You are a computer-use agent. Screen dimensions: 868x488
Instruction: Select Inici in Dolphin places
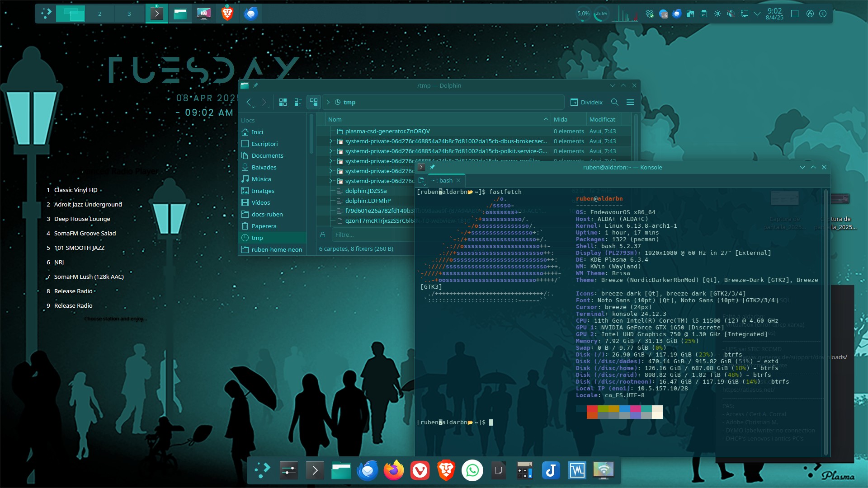(x=273, y=132)
